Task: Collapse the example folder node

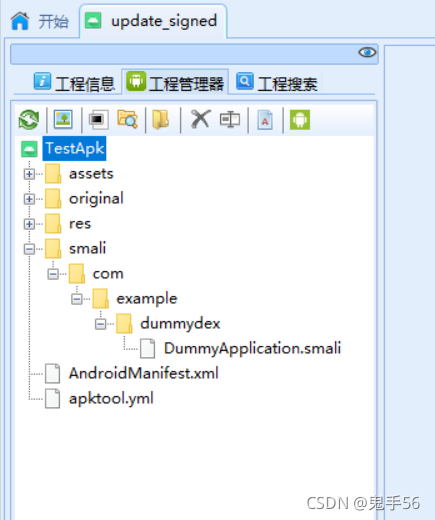Action: point(77,299)
